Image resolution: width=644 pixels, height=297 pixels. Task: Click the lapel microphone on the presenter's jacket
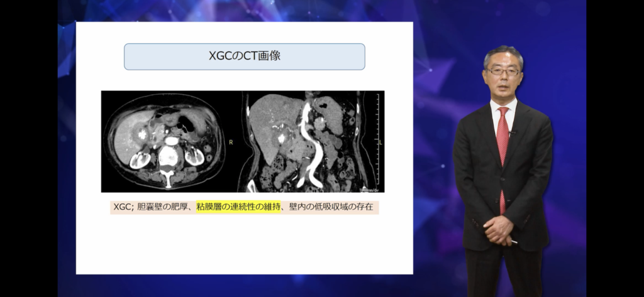[514, 132]
